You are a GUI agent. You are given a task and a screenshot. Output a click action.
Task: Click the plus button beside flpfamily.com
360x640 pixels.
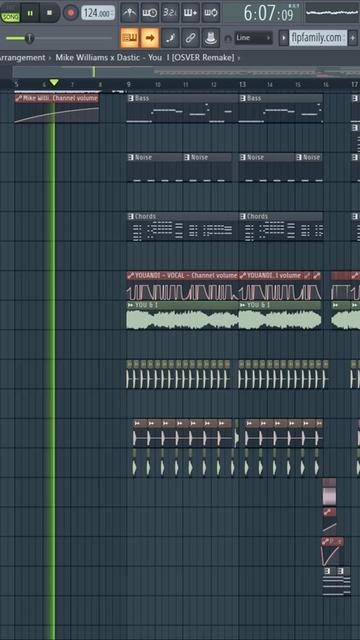click(x=353, y=38)
